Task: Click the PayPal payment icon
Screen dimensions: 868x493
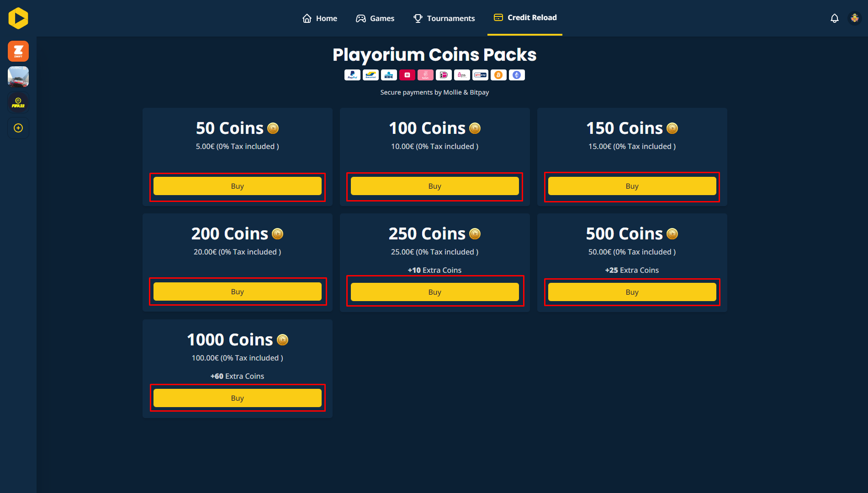Action: click(x=352, y=75)
